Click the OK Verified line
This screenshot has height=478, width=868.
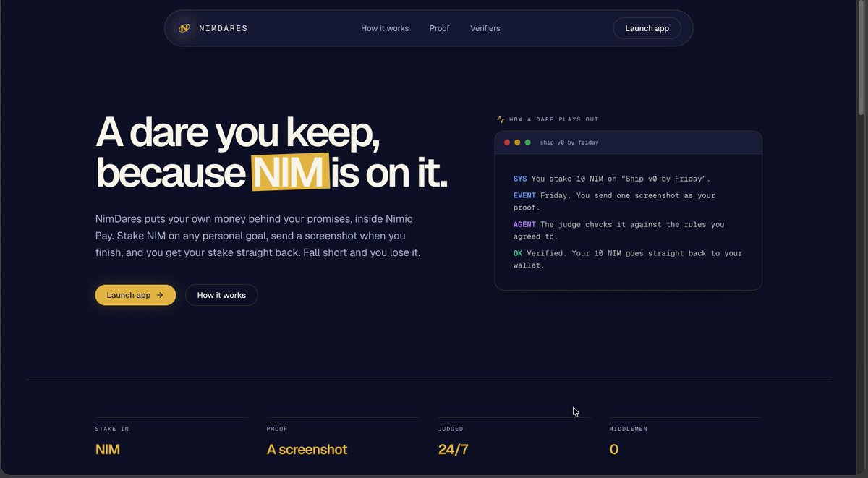[628, 260]
